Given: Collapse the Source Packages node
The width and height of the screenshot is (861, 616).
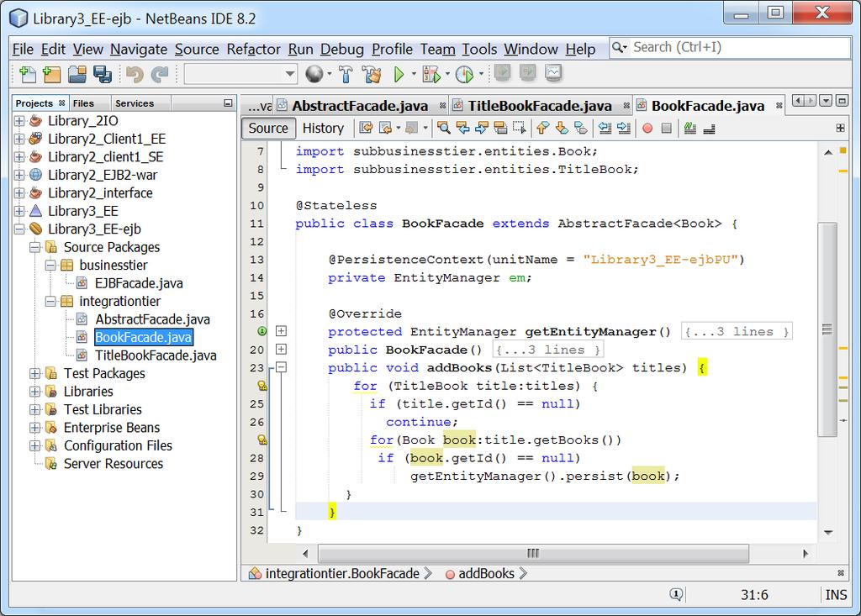Looking at the screenshot, I should [34, 248].
